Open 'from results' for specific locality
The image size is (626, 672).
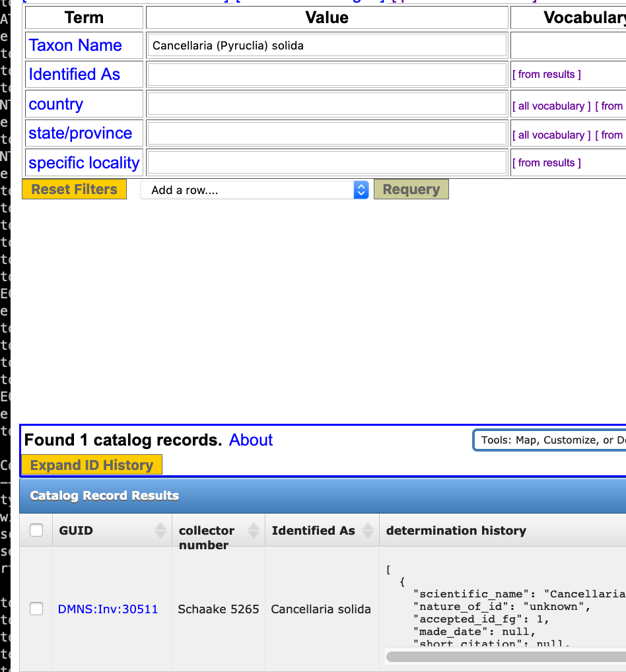(x=547, y=163)
